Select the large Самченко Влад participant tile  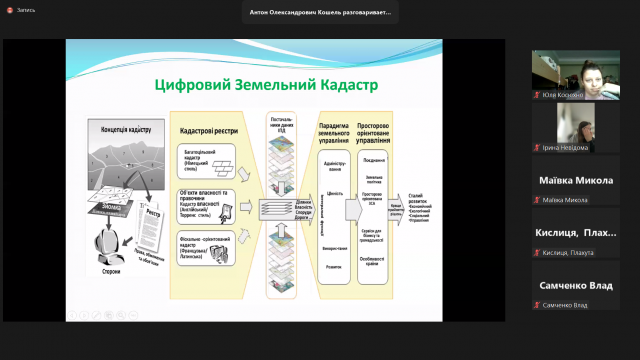tap(576, 285)
